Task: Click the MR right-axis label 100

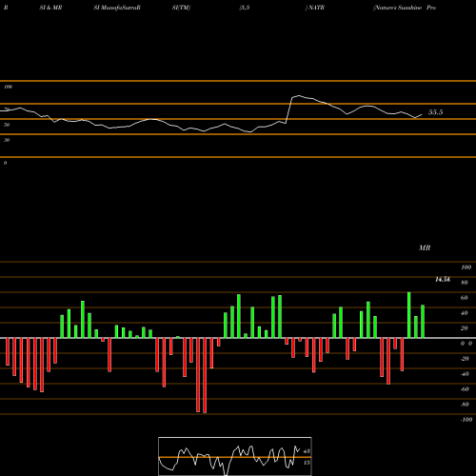Action: [466, 268]
